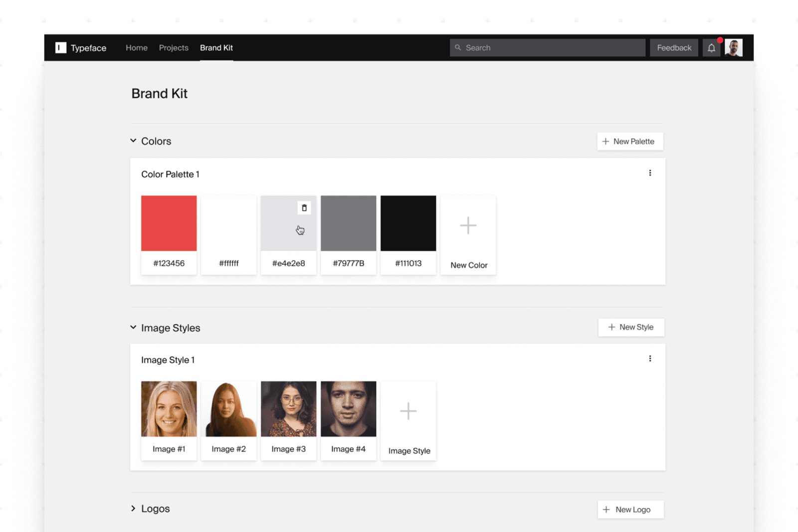Collapse the Image Styles section

point(133,328)
